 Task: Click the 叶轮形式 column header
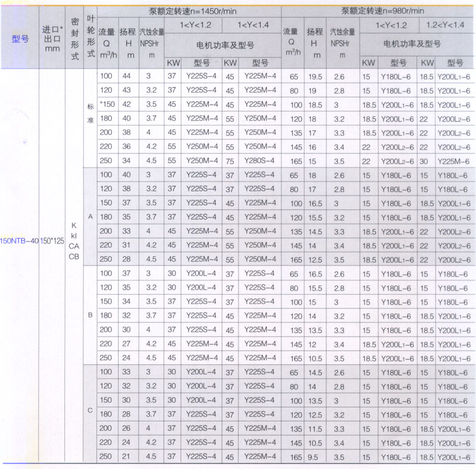[x=90, y=36]
